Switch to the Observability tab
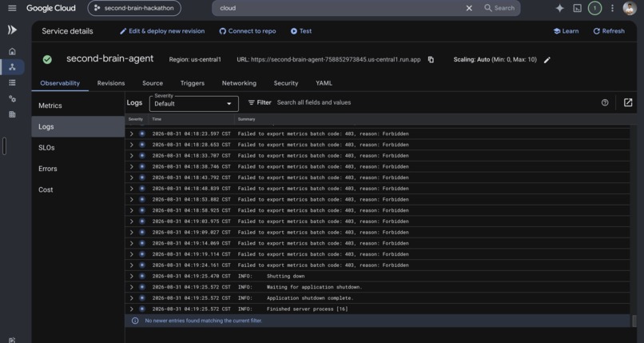Screen dimensions: 644x343 coord(60,83)
